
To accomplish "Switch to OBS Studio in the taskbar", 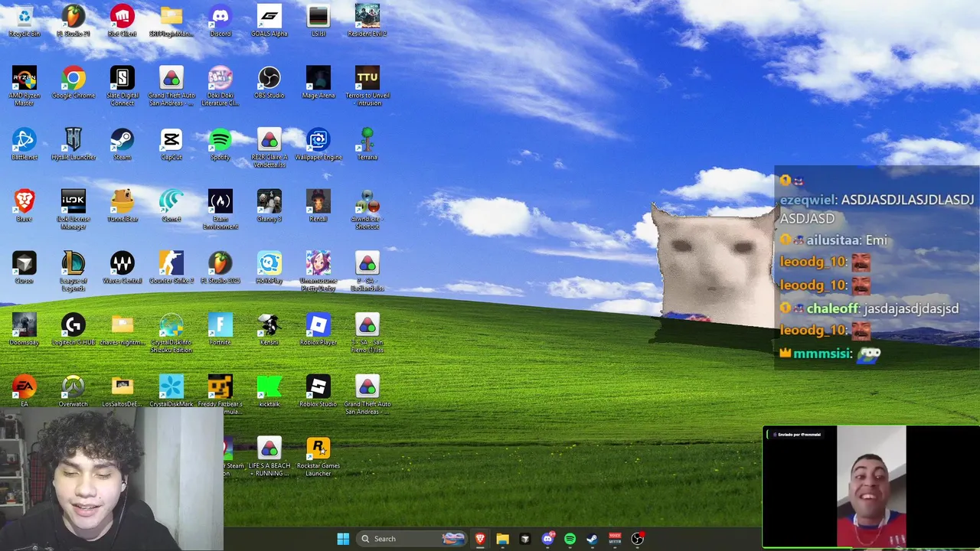I will tap(637, 539).
